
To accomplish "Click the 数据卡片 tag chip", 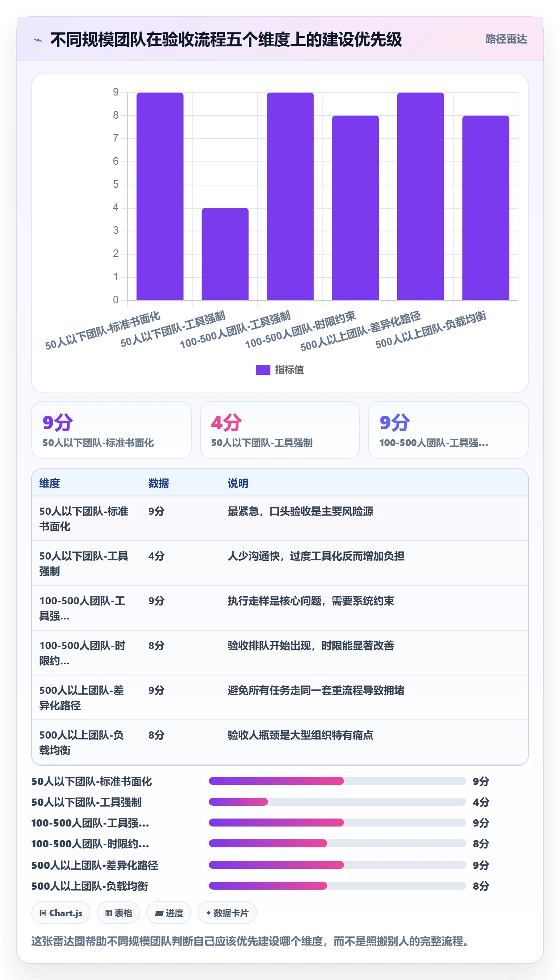I will point(227,913).
